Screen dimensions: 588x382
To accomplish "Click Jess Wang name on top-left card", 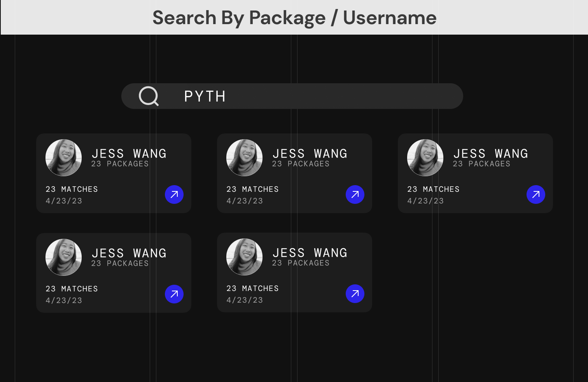I will coord(129,154).
